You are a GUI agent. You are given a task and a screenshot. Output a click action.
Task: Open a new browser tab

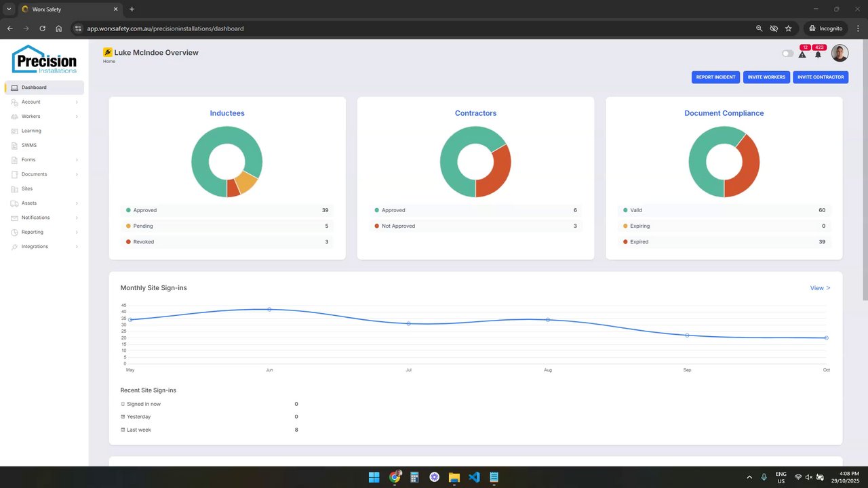[132, 9]
